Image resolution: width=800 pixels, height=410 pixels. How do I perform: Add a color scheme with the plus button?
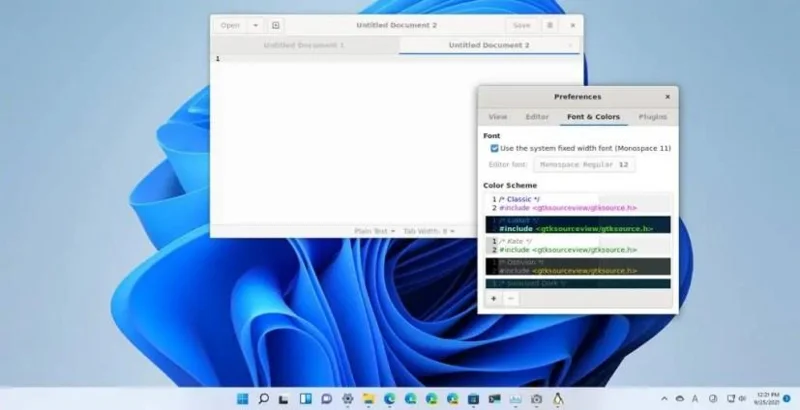[x=493, y=299]
